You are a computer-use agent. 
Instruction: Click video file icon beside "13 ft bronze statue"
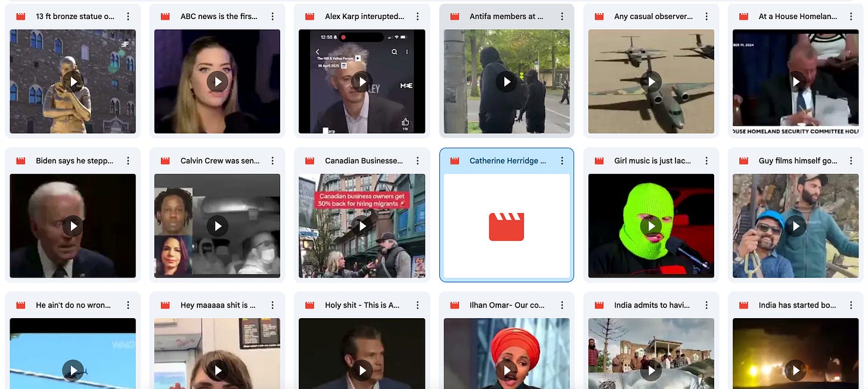point(21,17)
